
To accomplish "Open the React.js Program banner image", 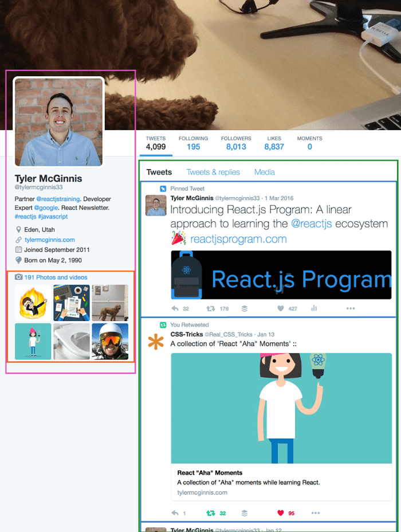I will [x=281, y=275].
